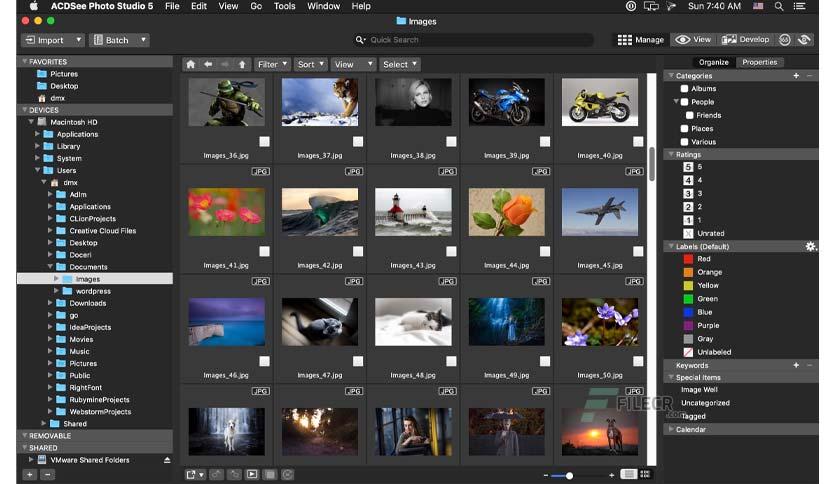
Task: Check the Places category checkbox
Action: (685, 128)
